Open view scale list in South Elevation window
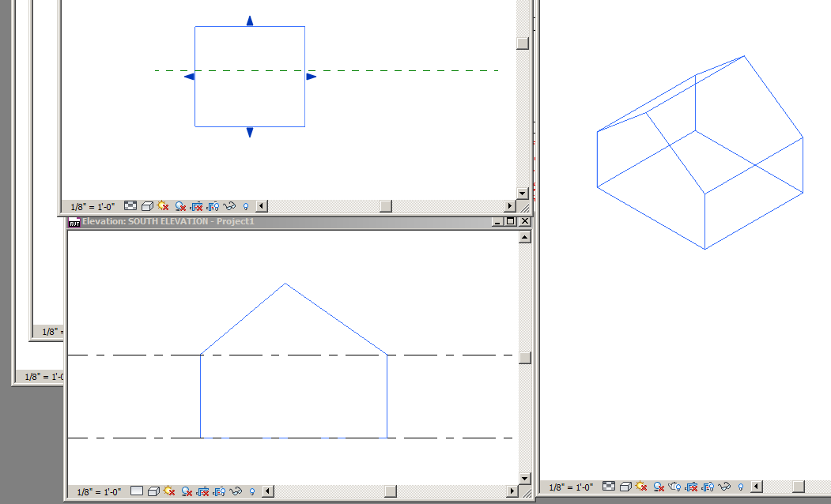Viewport: 831px width, 504px height. tap(99, 492)
